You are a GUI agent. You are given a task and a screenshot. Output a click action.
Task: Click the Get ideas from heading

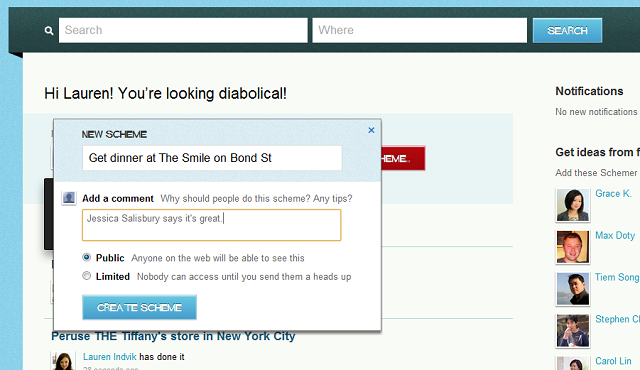coord(597,152)
